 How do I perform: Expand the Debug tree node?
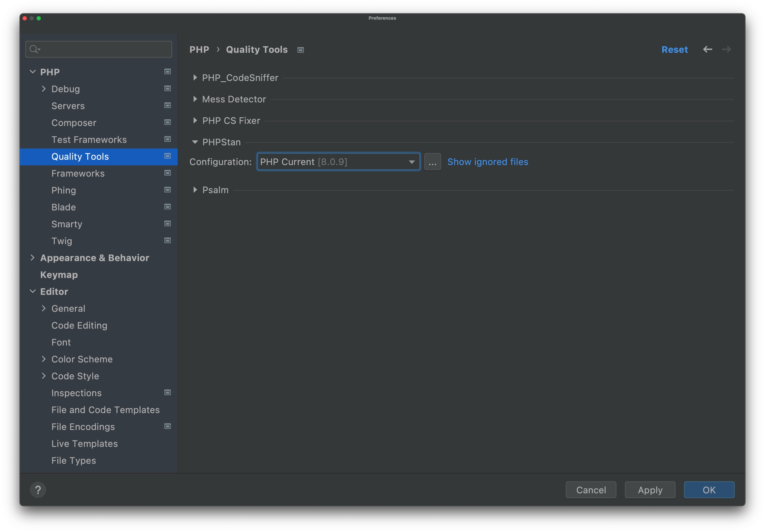(x=44, y=88)
